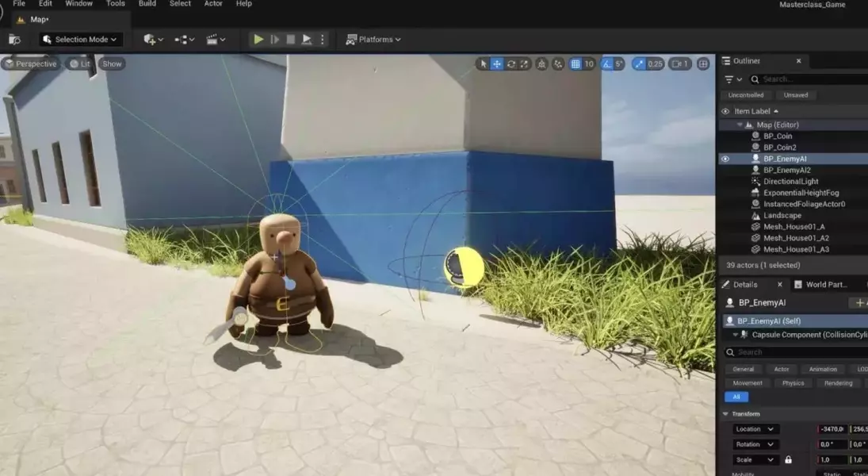Choose the Rotate gizmo tool
The width and height of the screenshot is (868, 476).
coord(511,63)
